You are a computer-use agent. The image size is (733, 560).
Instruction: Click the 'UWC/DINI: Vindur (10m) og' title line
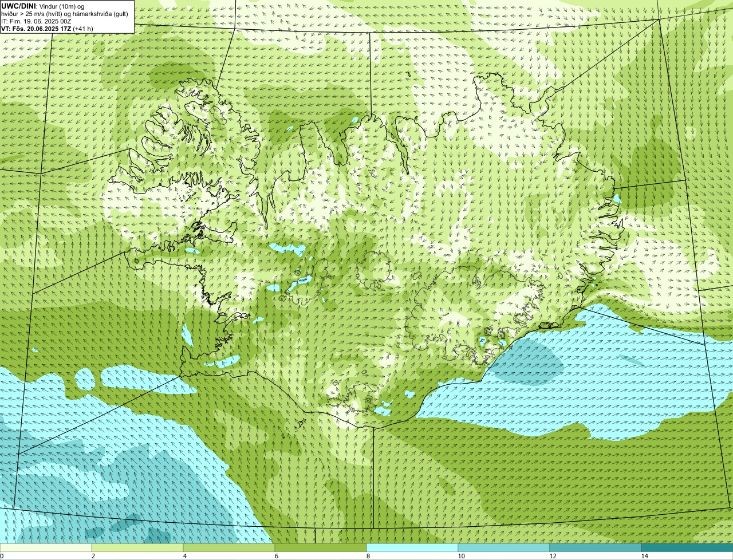pyautogui.click(x=43, y=6)
